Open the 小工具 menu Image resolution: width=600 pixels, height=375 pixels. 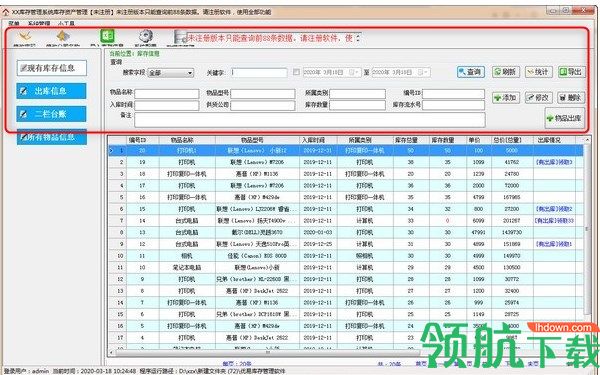(66, 23)
